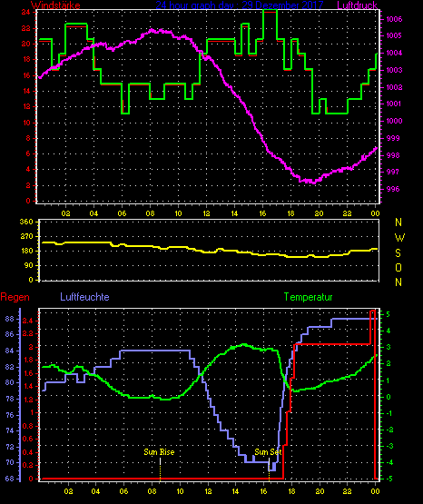Click the green Temperatur legend label
423x504 pixels.
[x=308, y=297]
